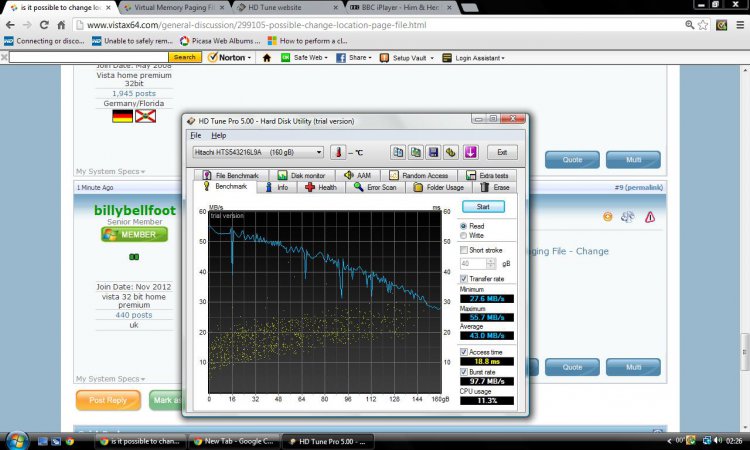Image resolution: width=750 pixels, height=450 pixels.
Task: Click the copy text to clipboard icon in HD Tune
Action: 397,153
